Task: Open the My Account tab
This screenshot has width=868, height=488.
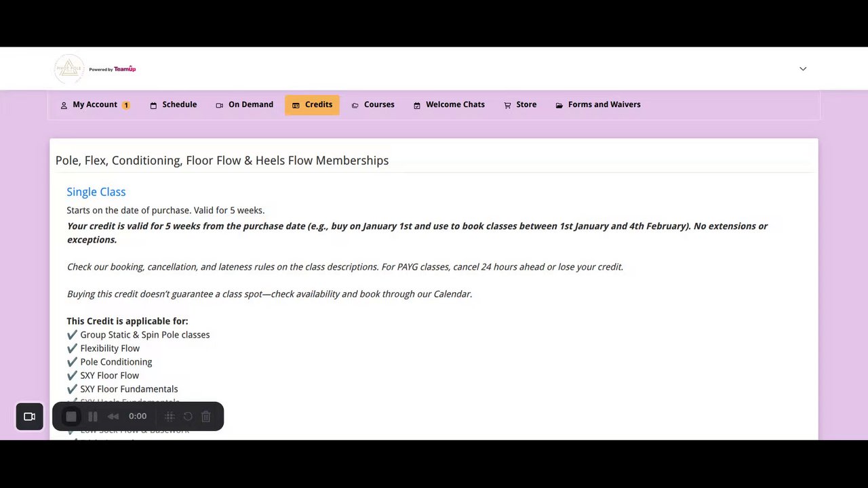Action: 94,104
